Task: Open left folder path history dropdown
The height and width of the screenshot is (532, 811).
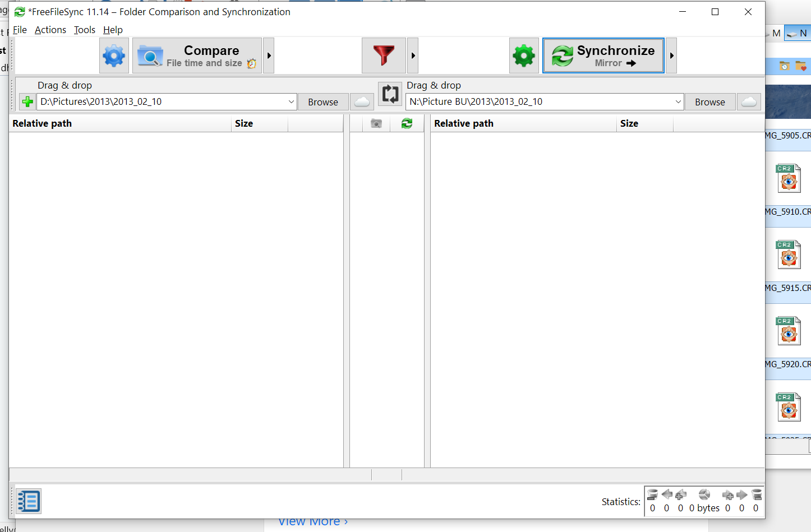Action: point(291,101)
